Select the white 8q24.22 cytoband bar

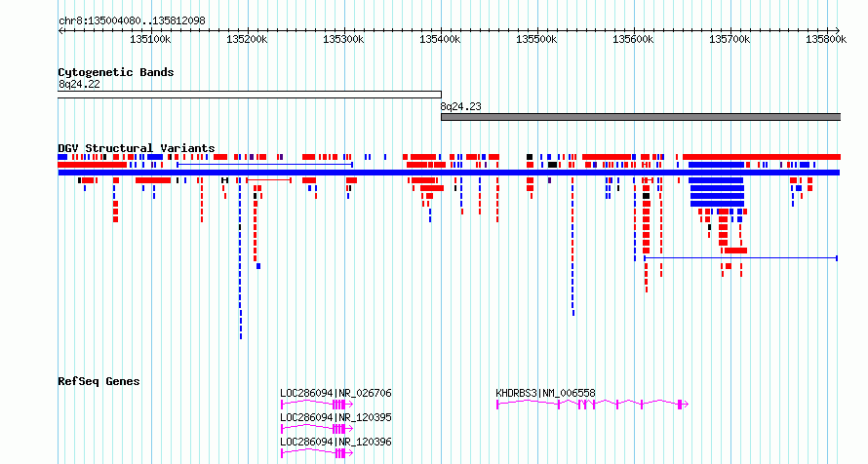click(250, 95)
